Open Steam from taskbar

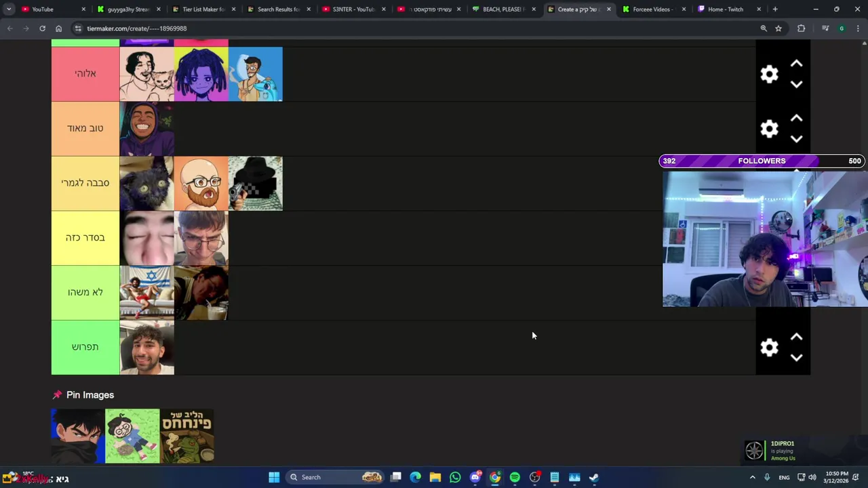click(594, 477)
